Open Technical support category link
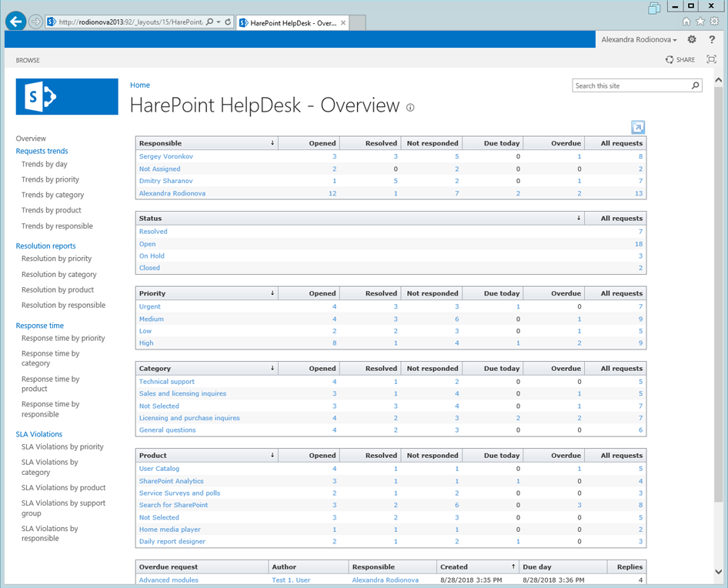 (167, 382)
